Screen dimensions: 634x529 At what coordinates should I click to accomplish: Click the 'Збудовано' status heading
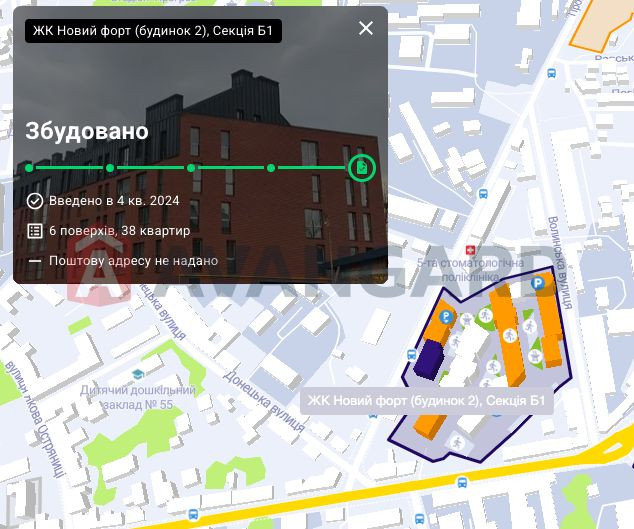point(87,131)
